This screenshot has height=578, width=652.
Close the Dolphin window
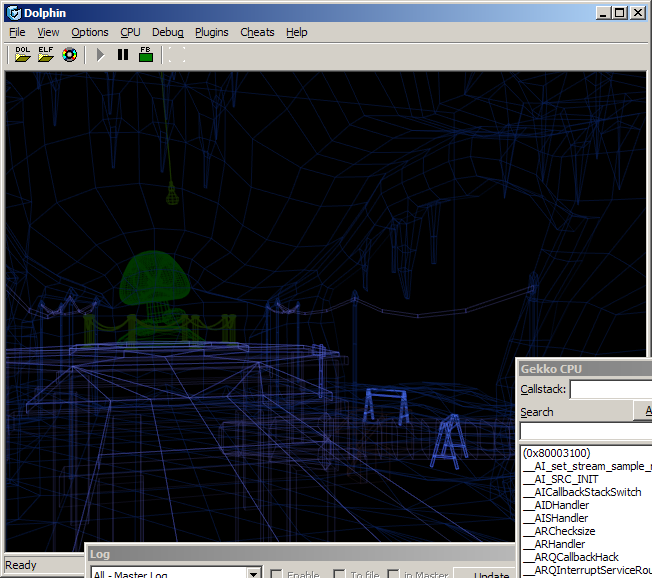tap(637, 13)
